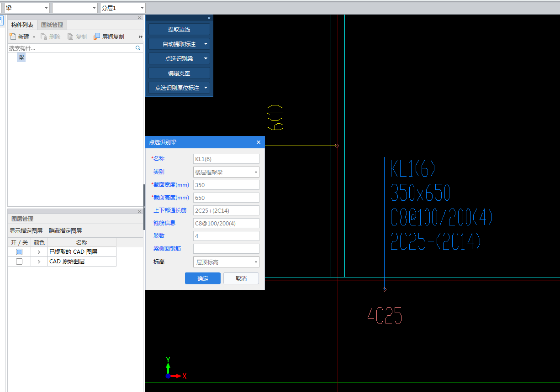Screen dimensions: 560x392
Task: Click 隐藏指定图层
Action: point(65,231)
